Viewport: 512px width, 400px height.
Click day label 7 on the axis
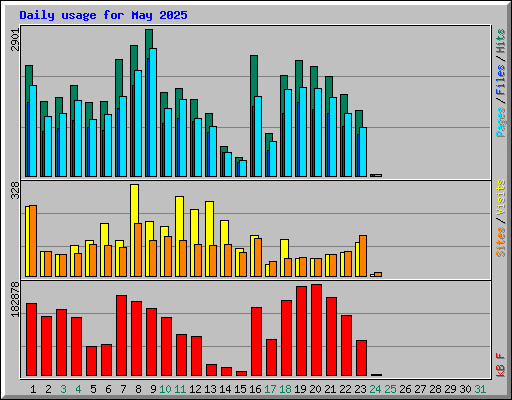[x=123, y=389]
